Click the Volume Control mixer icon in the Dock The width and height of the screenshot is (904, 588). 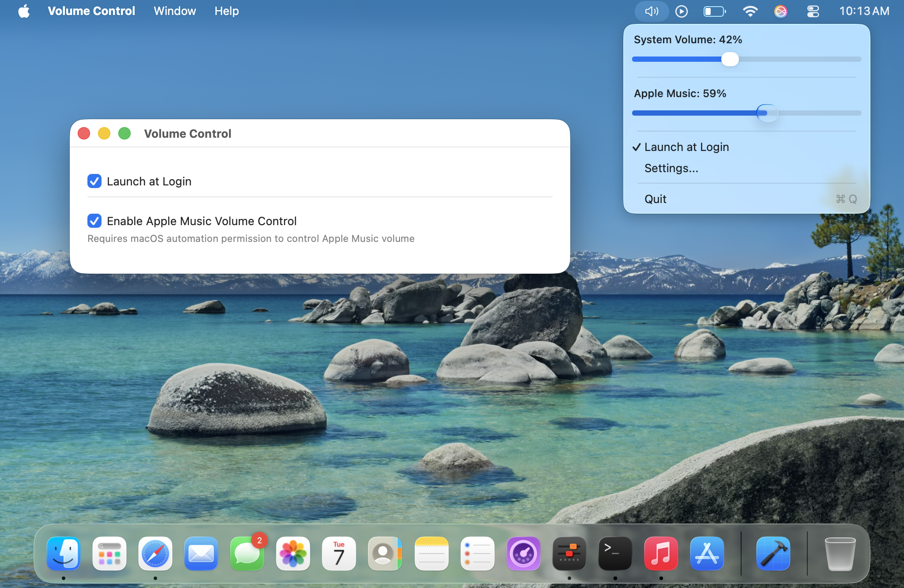point(569,553)
